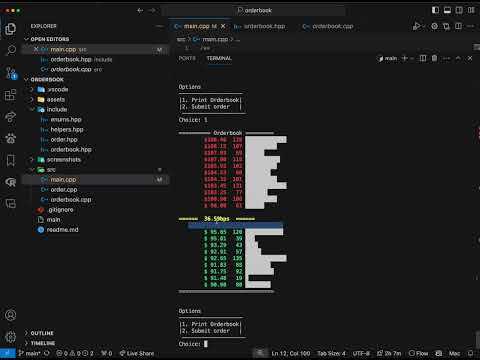Expand the .vscode folder

[x=57, y=90]
